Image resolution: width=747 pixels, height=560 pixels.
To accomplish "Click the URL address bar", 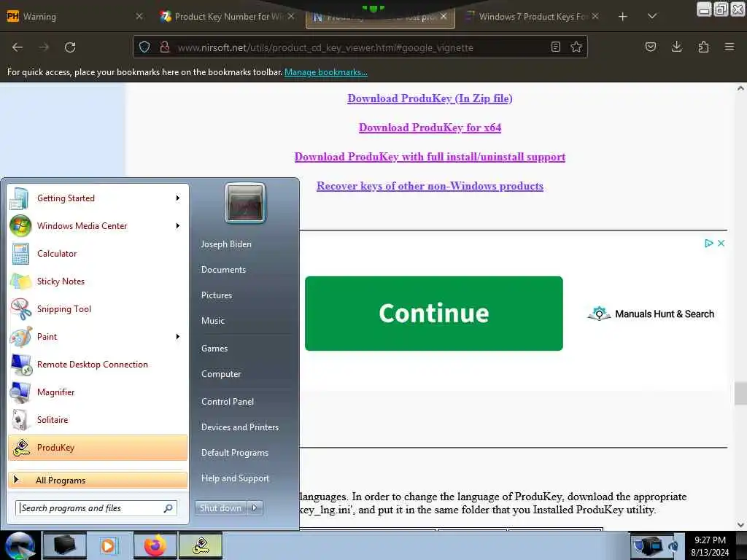I will coord(360,47).
